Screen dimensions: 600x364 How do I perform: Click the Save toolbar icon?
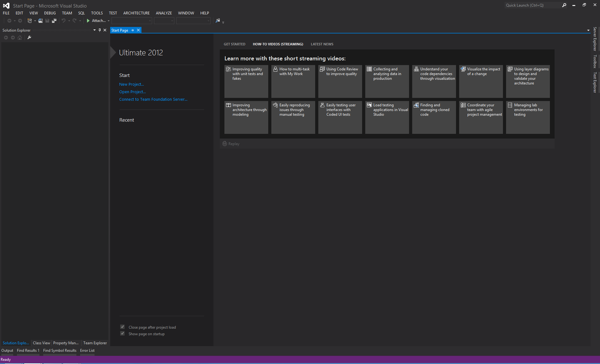tap(47, 21)
